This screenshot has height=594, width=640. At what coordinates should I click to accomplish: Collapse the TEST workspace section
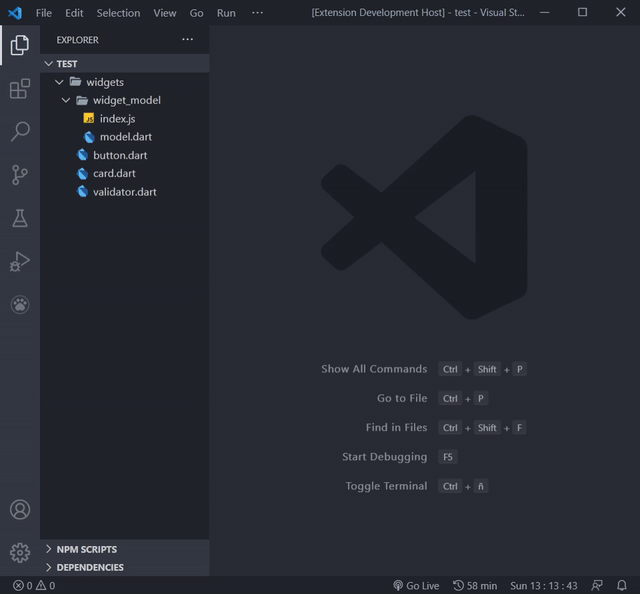(x=125, y=64)
